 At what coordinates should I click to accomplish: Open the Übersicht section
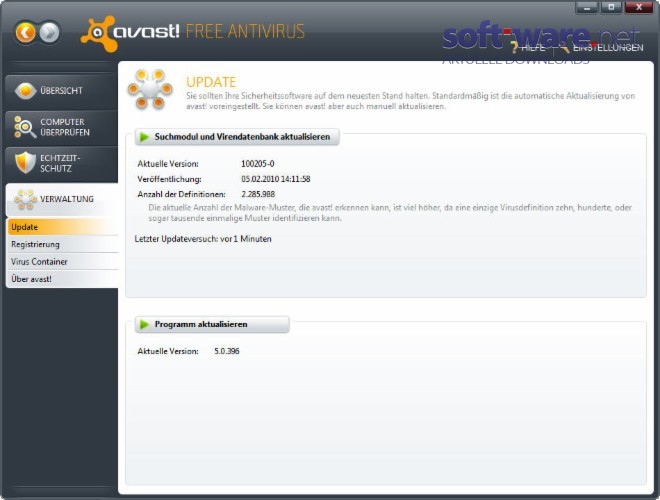tap(61, 91)
